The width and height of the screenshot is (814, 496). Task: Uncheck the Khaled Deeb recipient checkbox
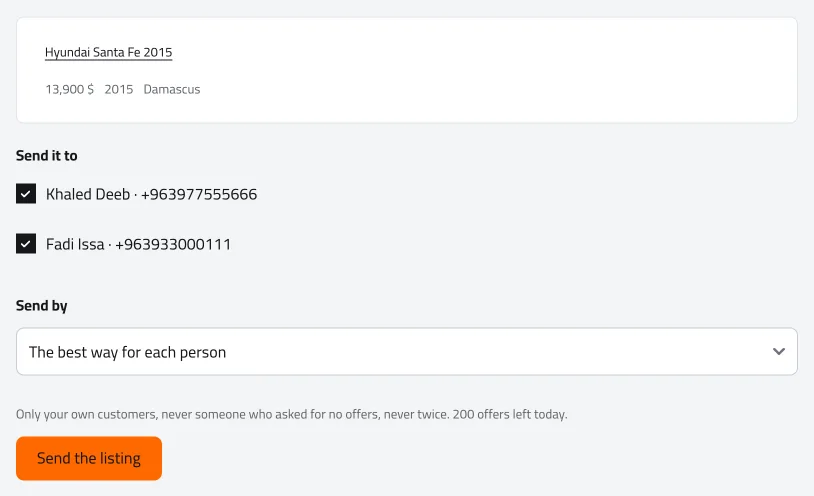(26, 194)
